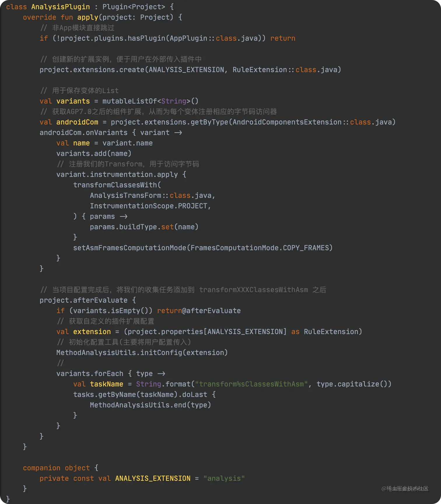Click the class name AnalysisPlugin in the declaration
Image resolution: width=441 pixels, height=504 pixels.
click(60, 7)
